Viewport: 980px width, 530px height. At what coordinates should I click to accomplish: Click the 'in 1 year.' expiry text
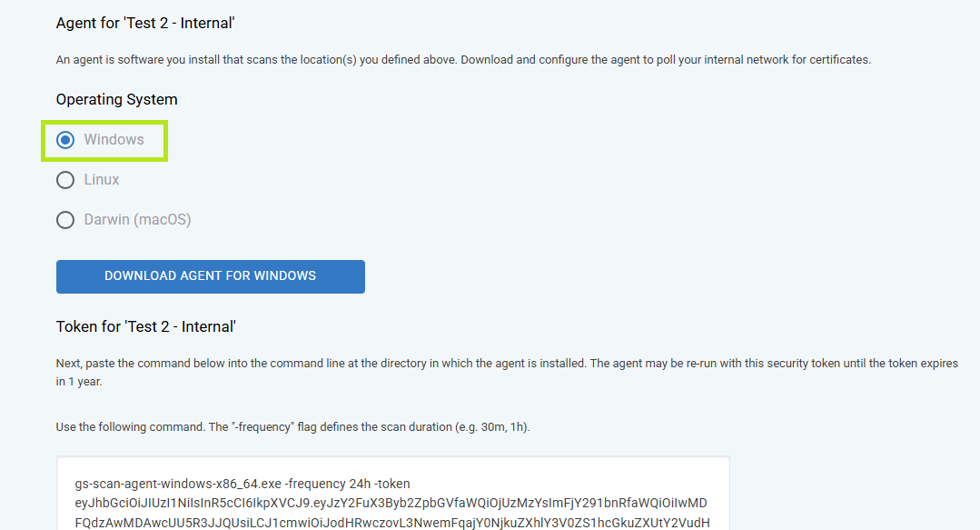point(79,382)
